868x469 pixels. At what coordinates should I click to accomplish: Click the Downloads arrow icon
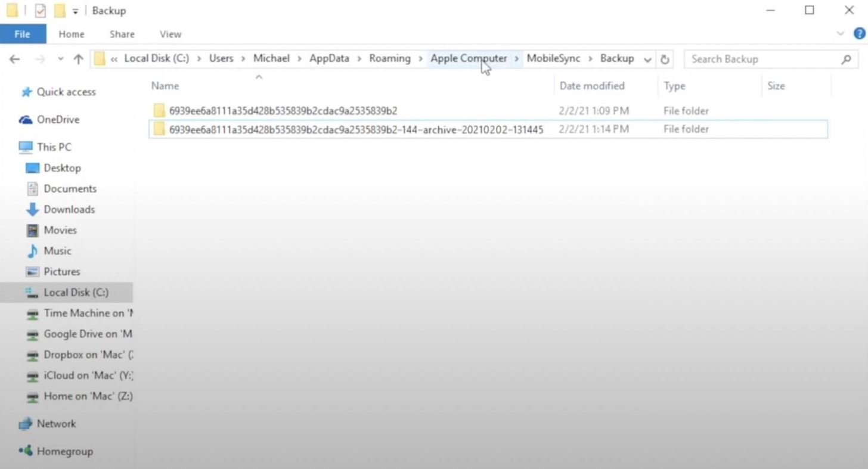click(x=33, y=210)
